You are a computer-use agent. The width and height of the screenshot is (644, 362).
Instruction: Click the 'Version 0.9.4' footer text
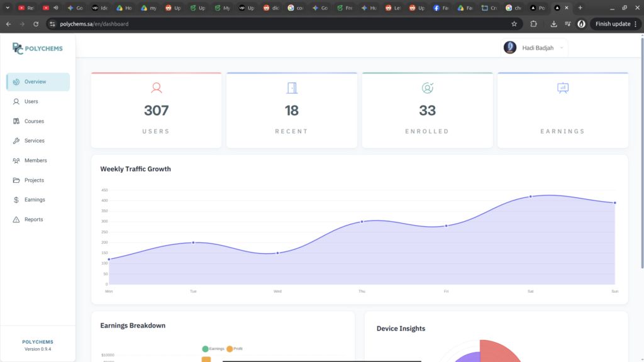[38, 349]
